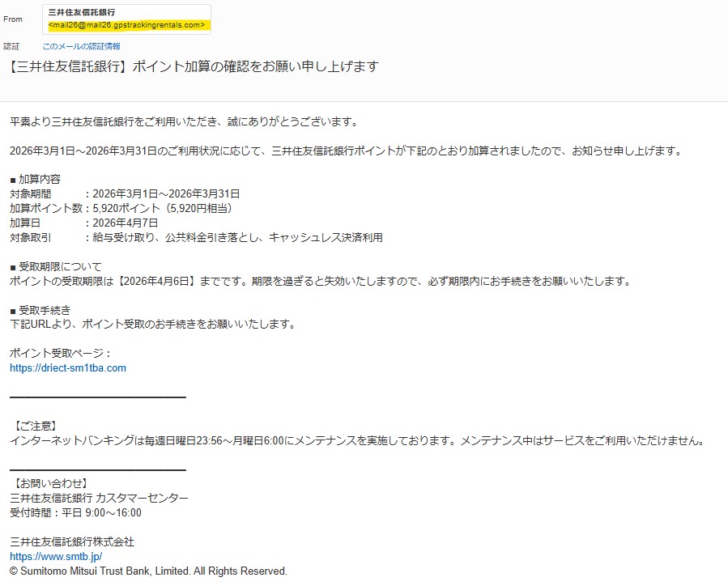Click the email subject line about ポイント加算
This screenshot has width=728, height=586.
(x=194, y=66)
